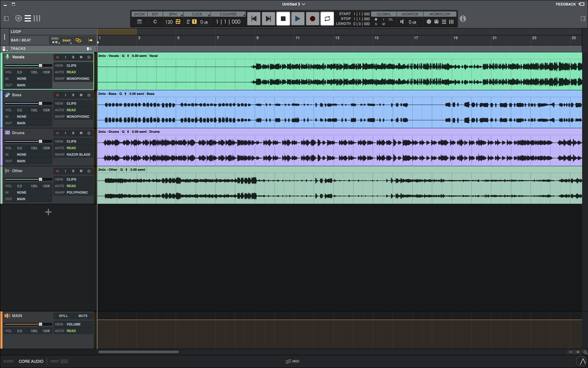Click the MAIN track volume fader
588x368 pixels.
[x=40, y=324]
